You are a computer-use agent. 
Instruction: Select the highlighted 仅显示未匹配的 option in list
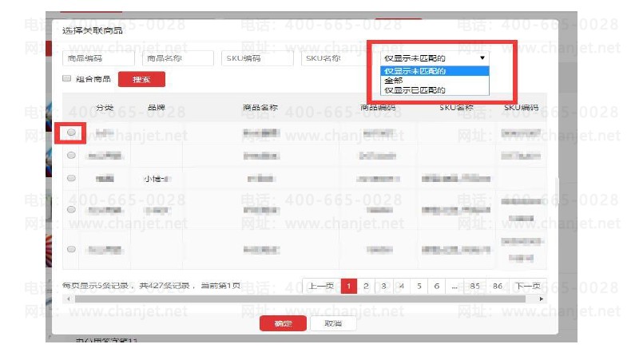tap(435, 71)
